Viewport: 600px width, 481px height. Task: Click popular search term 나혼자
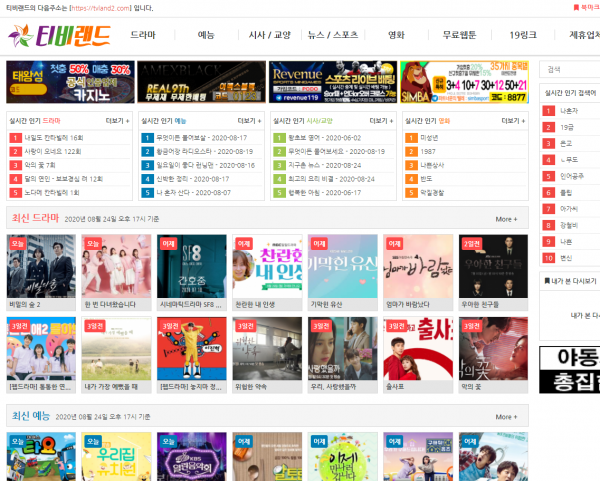pyautogui.click(x=569, y=111)
